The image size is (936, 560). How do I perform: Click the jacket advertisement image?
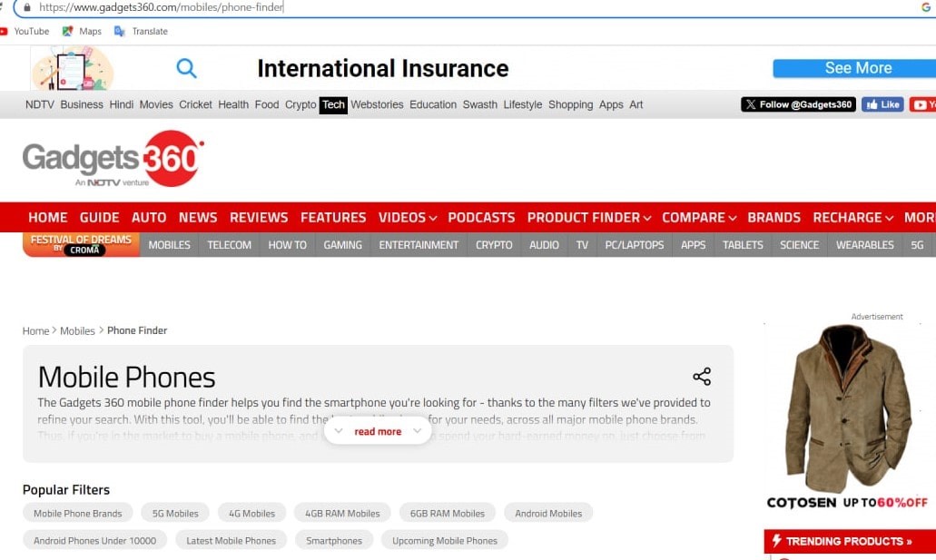[848, 408]
